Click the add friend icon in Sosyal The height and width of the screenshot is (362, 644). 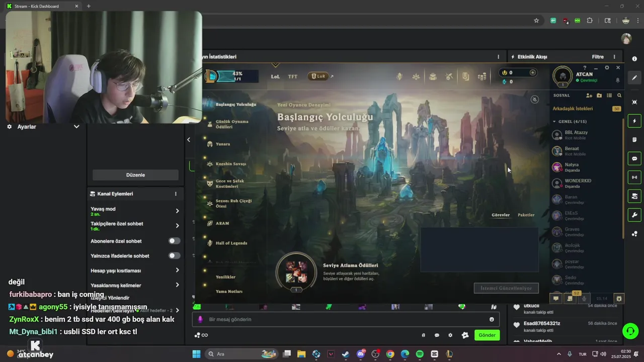pos(589,95)
